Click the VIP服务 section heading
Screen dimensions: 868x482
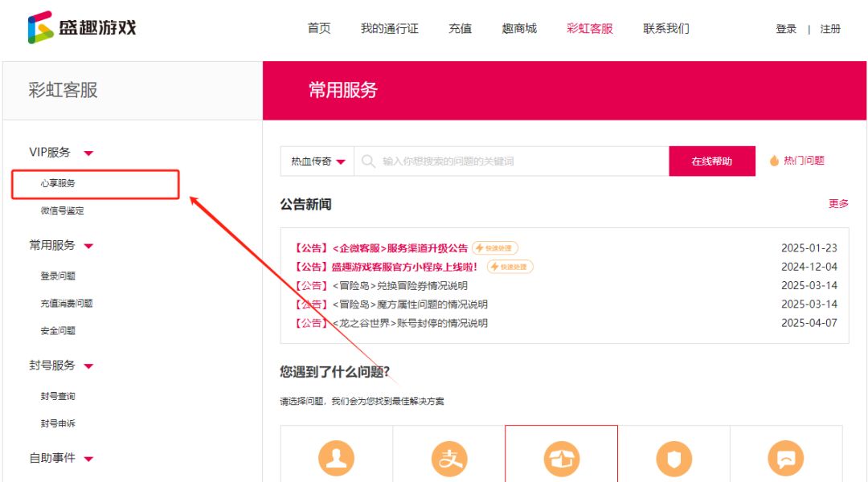pos(50,152)
